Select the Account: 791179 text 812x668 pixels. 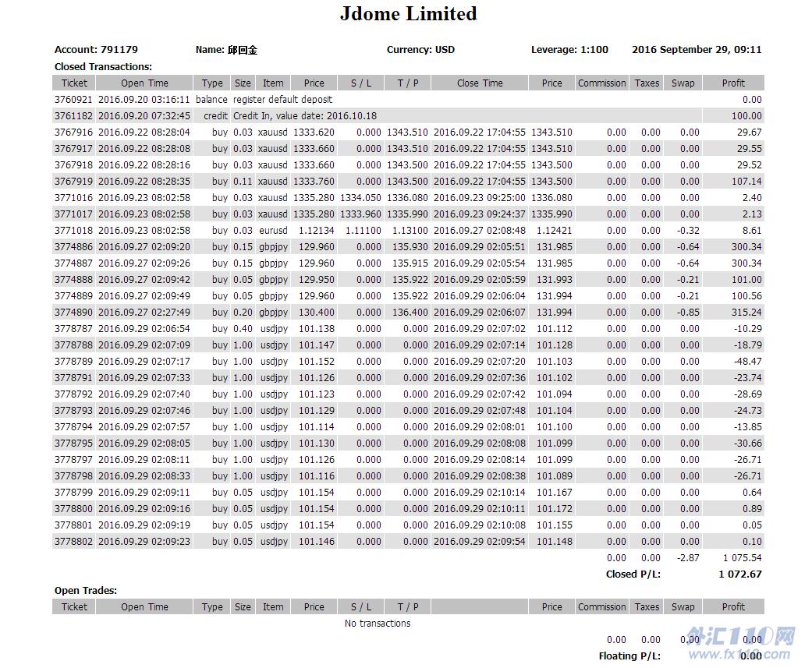point(96,50)
